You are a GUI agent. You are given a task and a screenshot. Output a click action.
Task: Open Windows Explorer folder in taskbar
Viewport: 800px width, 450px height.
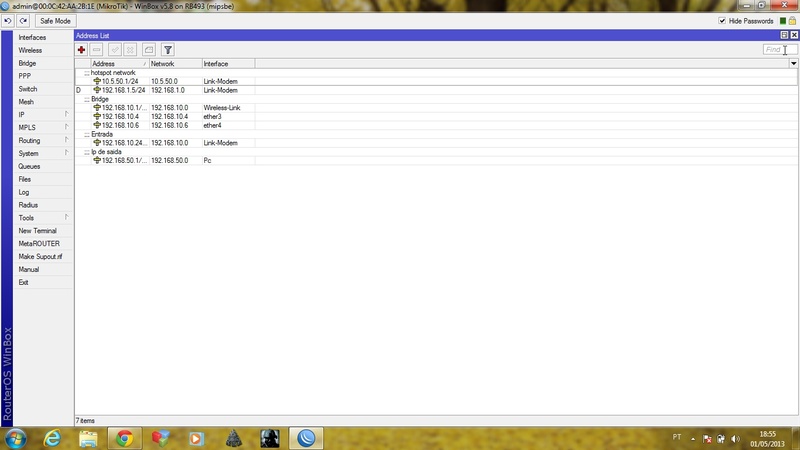click(x=88, y=438)
